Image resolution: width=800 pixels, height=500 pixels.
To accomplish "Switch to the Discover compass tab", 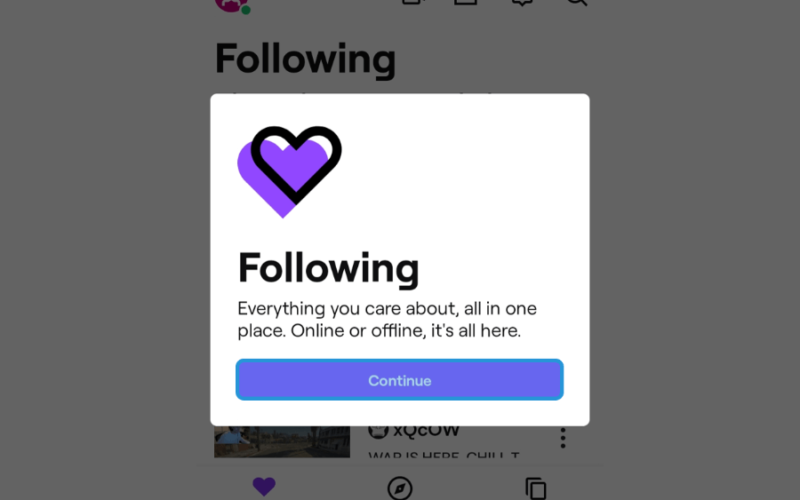I will [x=399, y=488].
